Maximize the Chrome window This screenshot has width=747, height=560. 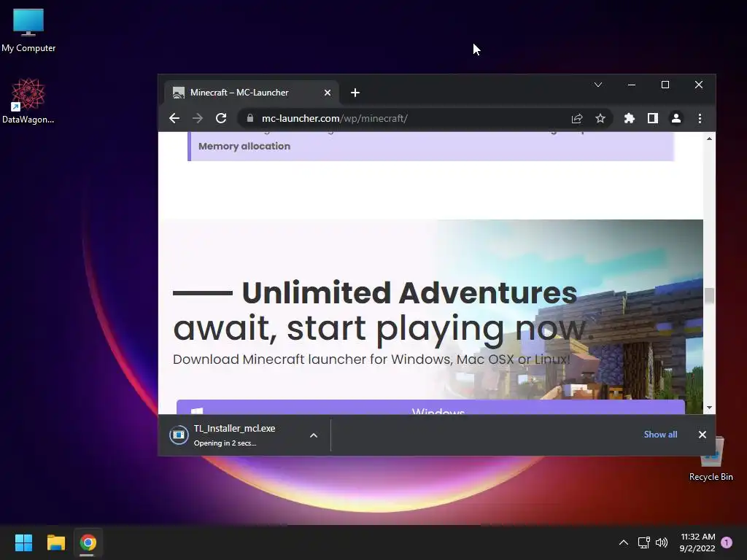click(665, 85)
